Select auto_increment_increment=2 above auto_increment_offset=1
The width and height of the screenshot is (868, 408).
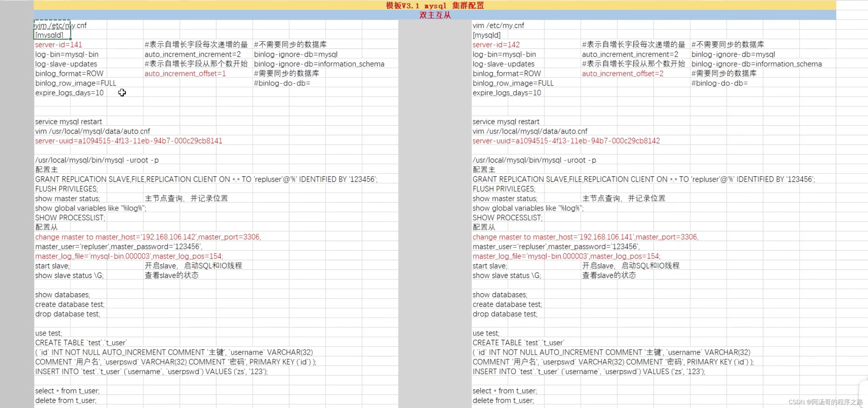[193, 54]
